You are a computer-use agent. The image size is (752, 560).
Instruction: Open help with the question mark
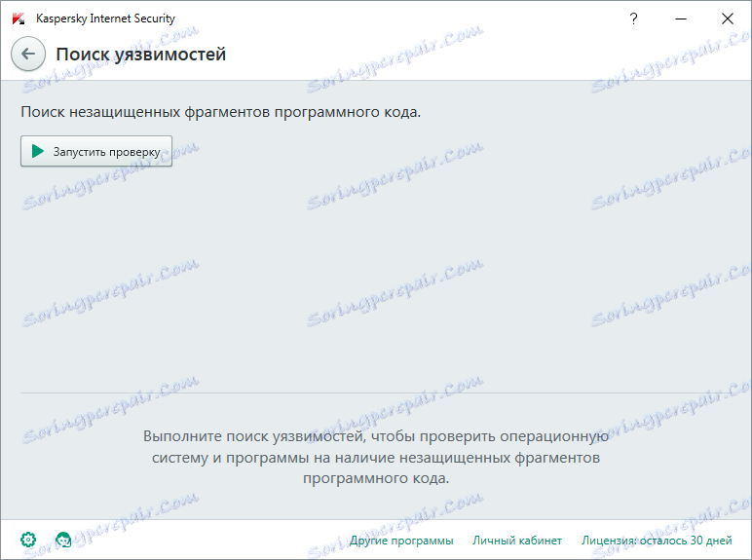633,19
